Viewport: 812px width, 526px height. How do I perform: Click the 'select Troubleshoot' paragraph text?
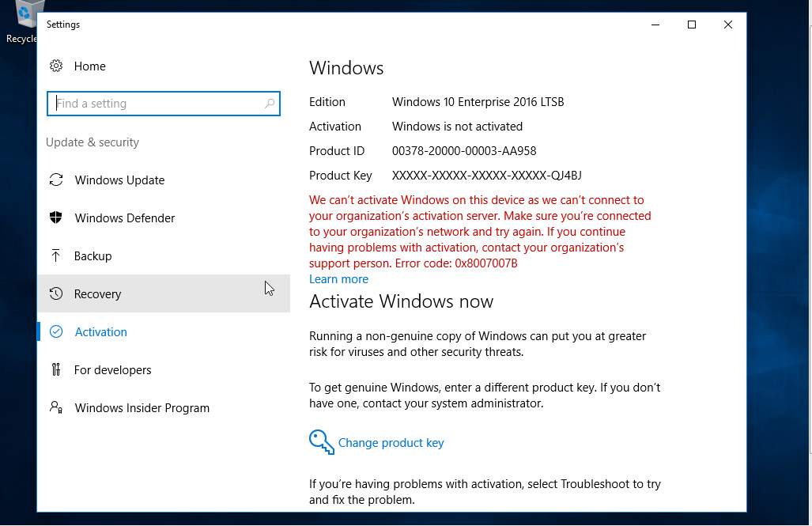click(485, 491)
